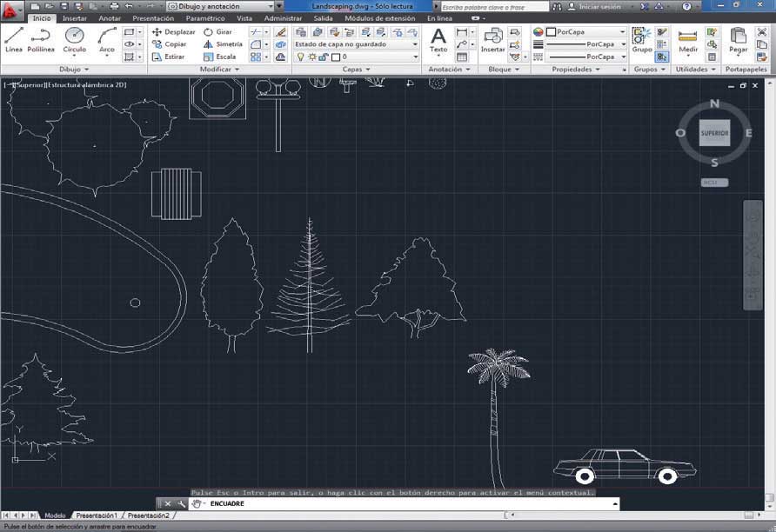Select the Girar (rotate) tool
776x532 pixels.
pos(217,31)
